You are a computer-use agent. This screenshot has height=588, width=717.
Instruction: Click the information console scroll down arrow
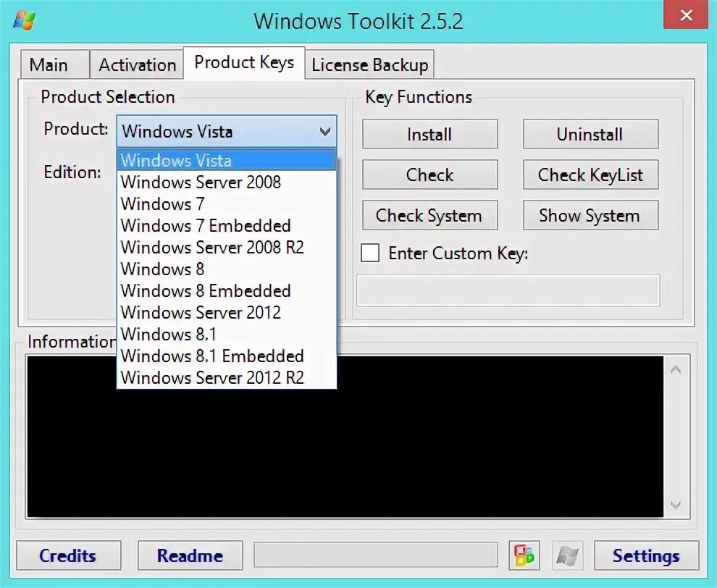click(x=676, y=505)
